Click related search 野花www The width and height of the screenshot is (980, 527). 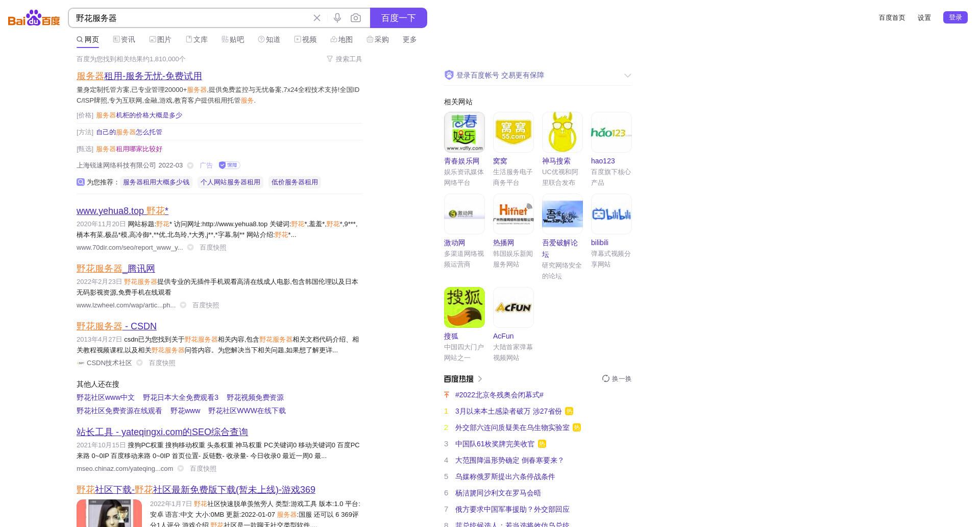coord(185,411)
